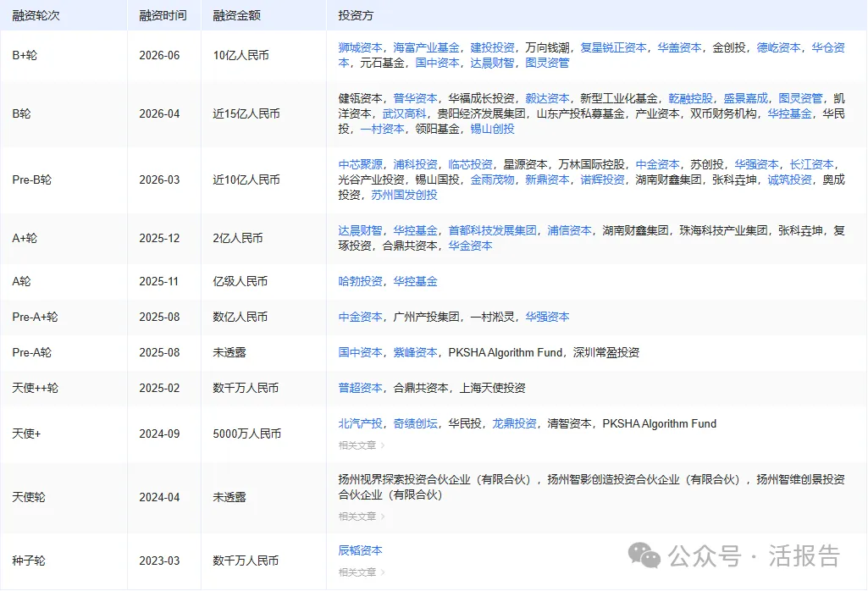Viewport: 868px width, 591px height.
Task: Select the 奇绩创坛 link
Action: pyautogui.click(x=415, y=423)
